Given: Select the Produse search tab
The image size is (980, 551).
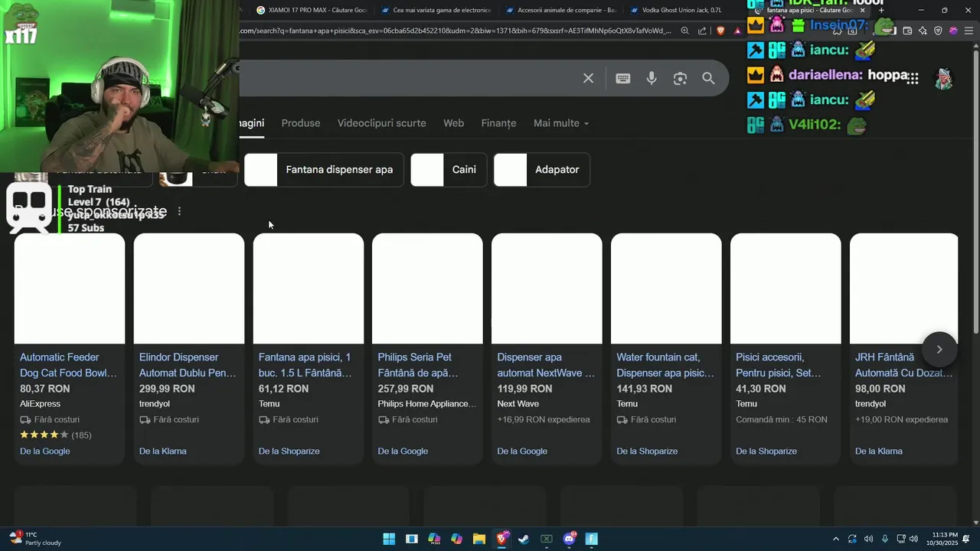Looking at the screenshot, I should click(x=301, y=123).
